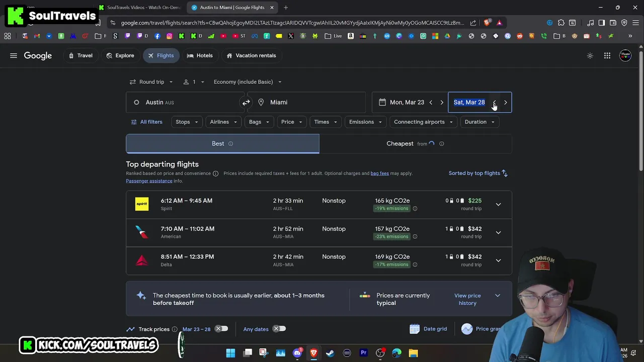Open the Emissions filter dropdown

pyautogui.click(x=366, y=122)
